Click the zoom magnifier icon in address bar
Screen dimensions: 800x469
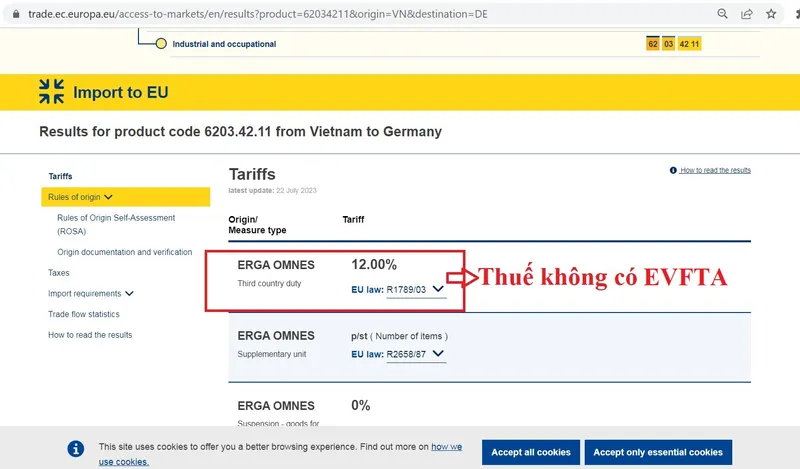point(722,14)
